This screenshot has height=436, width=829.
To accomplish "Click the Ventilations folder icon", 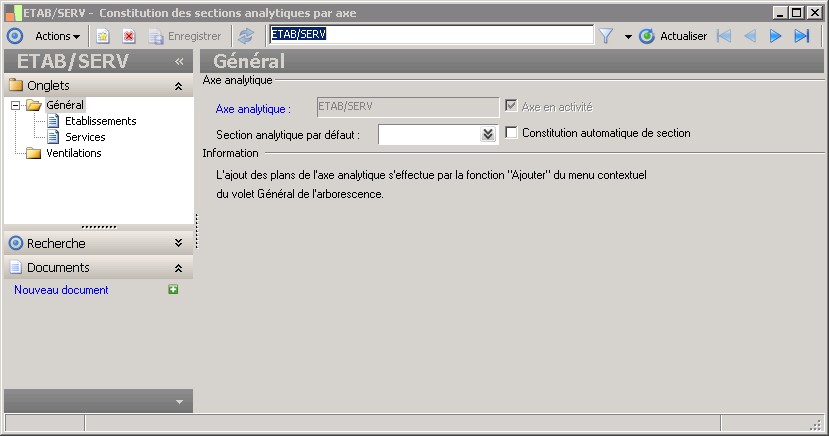I will 33,153.
